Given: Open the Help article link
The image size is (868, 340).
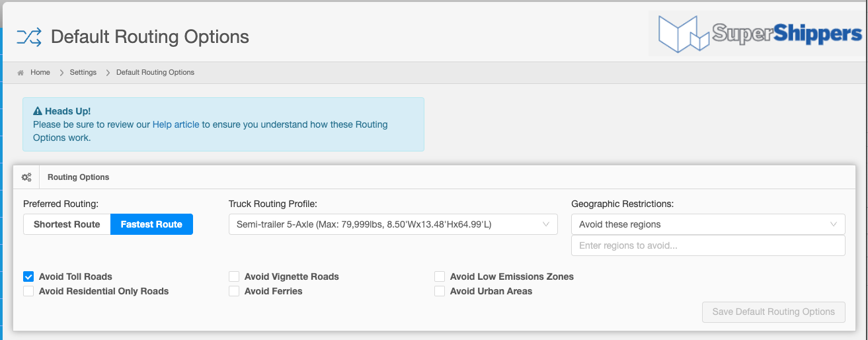Looking at the screenshot, I should pos(176,124).
